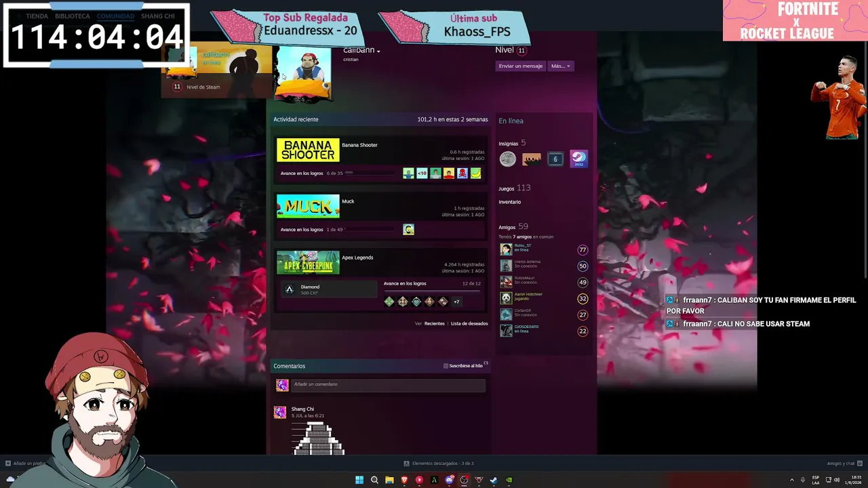Expand the 'Más...' dropdown on profile
The width and height of the screenshot is (868, 488).
click(561, 66)
